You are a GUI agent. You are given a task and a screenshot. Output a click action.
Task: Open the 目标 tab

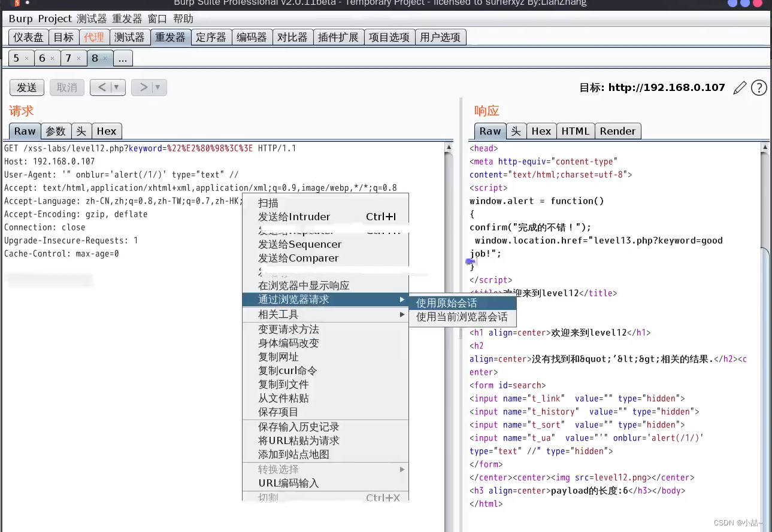coord(63,37)
